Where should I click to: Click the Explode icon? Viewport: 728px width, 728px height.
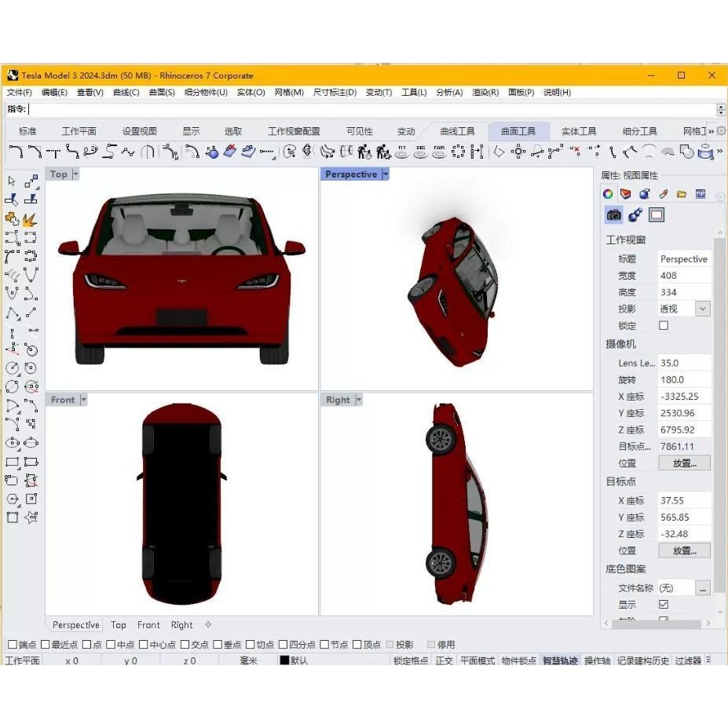tap(31, 218)
